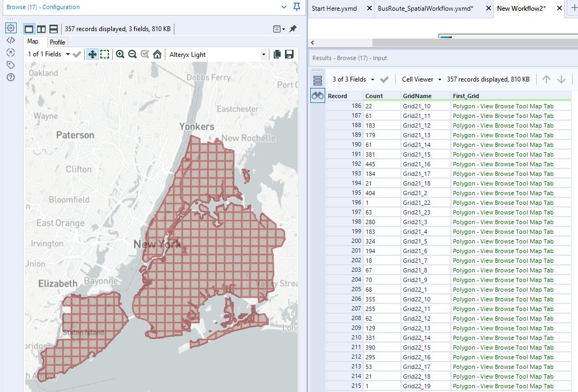The height and width of the screenshot is (392, 578).
Task: Select record number 205 row header
Action: [345, 289]
